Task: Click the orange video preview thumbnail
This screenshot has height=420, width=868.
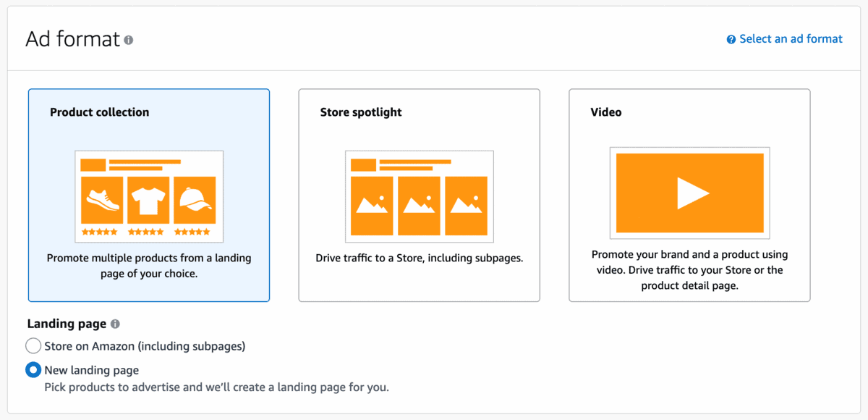Action: [690, 193]
